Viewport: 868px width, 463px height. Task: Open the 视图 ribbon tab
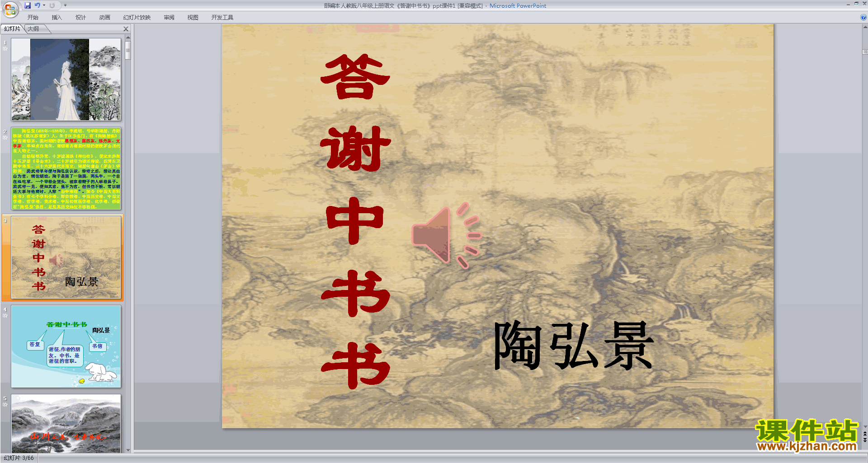tap(193, 18)
